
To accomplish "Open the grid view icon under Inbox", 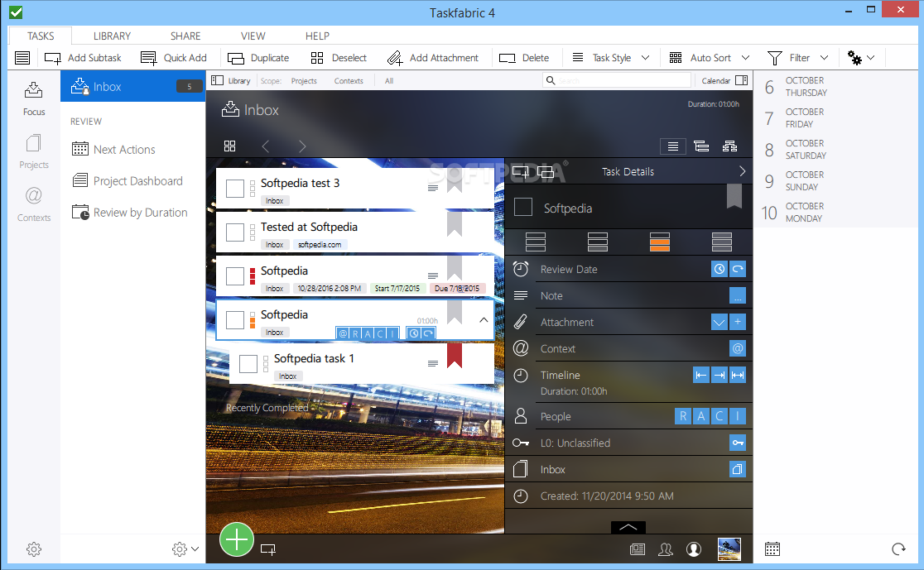I will click(230, 146).
